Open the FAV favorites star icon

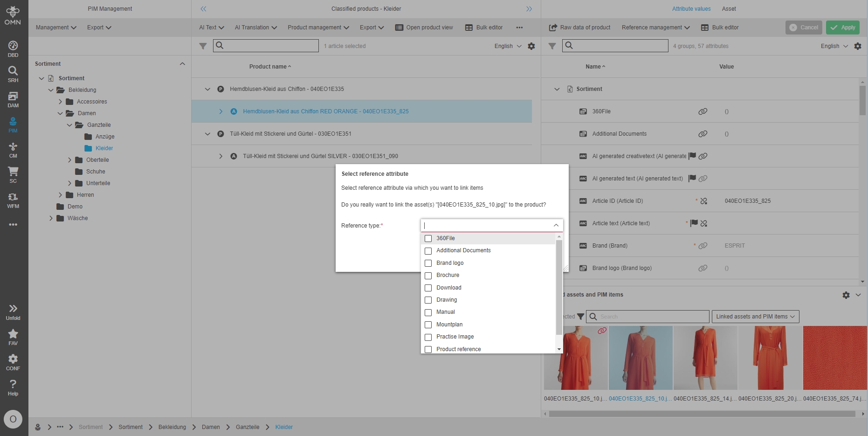(x=13, y=337)
